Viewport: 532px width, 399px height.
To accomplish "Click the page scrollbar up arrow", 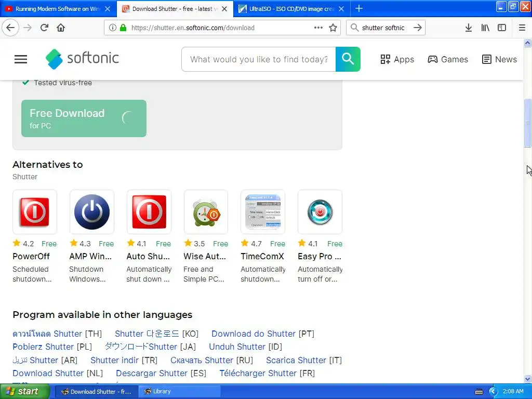I will pos(527,43).
